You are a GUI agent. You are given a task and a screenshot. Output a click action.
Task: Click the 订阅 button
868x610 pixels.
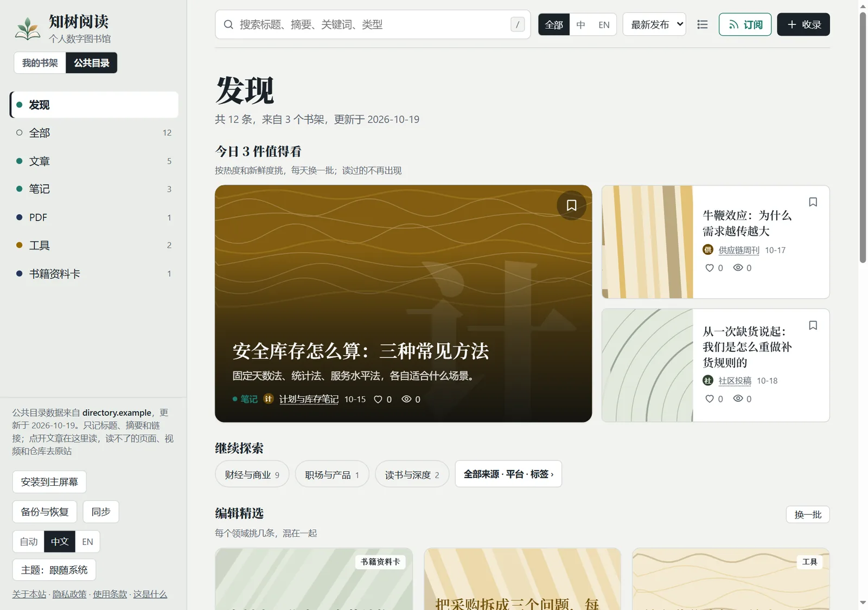tap(745, 24)
